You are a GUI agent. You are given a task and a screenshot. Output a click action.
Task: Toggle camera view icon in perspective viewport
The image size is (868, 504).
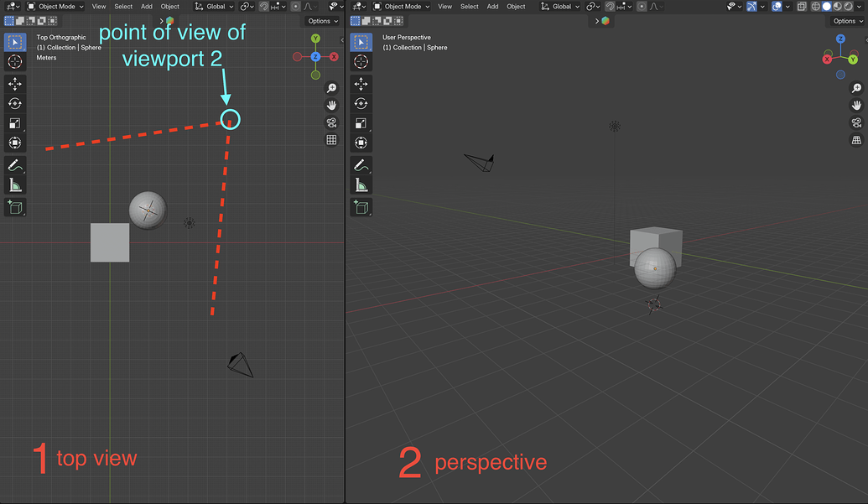tap(856, 122)
